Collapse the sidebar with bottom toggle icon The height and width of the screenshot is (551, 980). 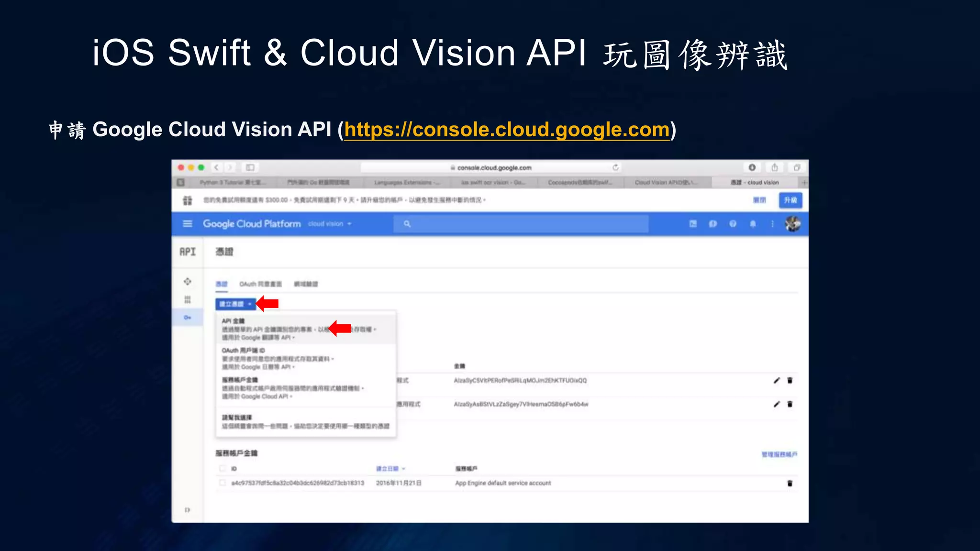coord(188,510)
